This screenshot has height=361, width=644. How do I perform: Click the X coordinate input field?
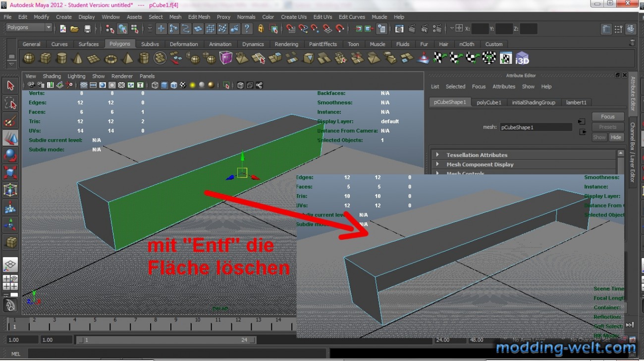[480, 29]
